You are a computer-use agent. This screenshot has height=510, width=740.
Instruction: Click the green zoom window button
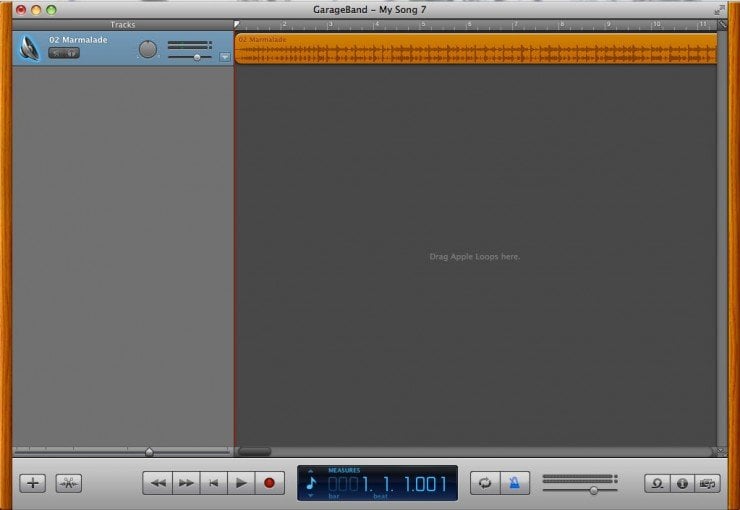(x=51, y=10)
